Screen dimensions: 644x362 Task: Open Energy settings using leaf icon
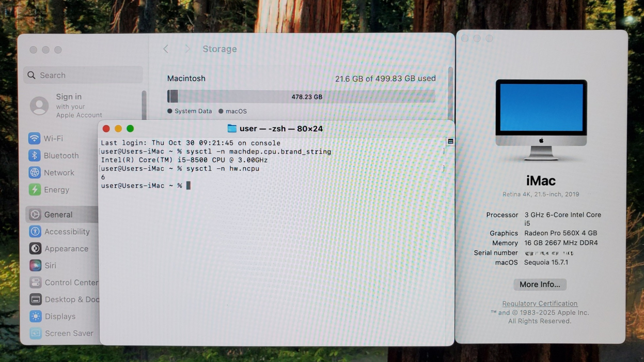[34, 189]
